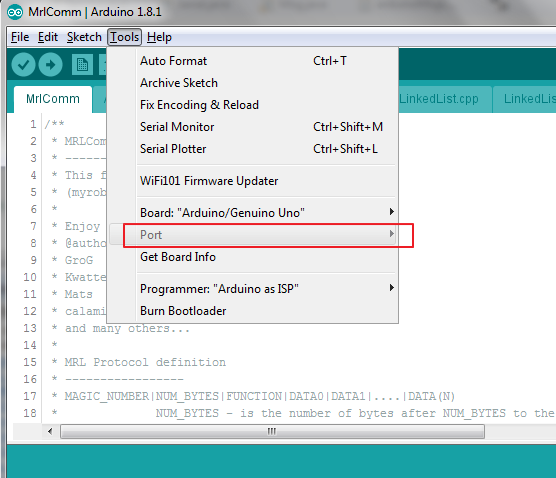Click the Upload arrow toolbar icon
This screenshot has width=556, height=478.
(50, 65)
